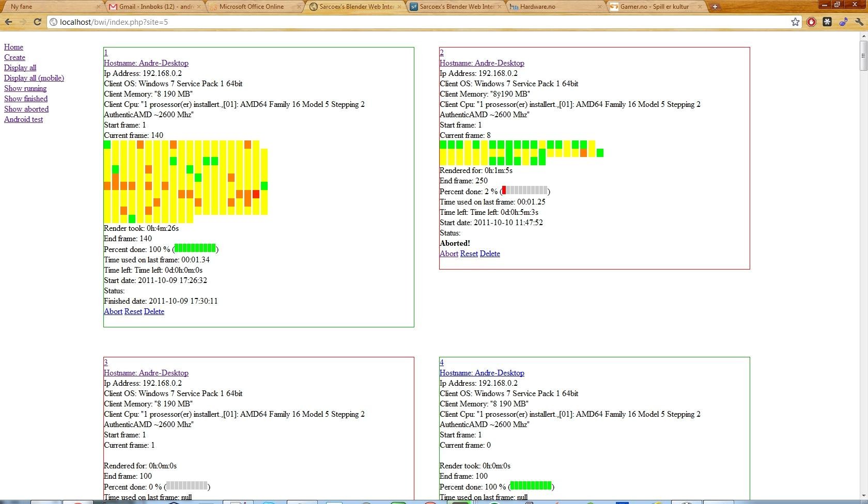
Task: Open Hostname Andre-Desktop link on job 1
Action: pos(146,62)
